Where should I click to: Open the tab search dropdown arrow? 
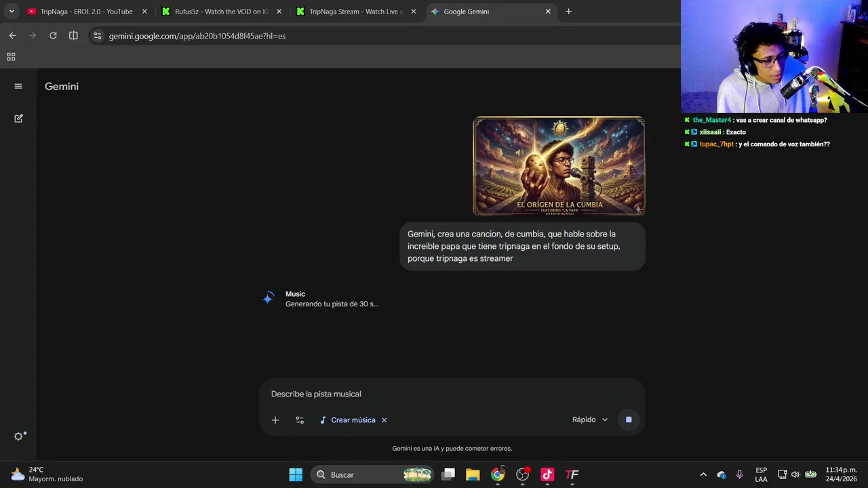coord(12,12)
